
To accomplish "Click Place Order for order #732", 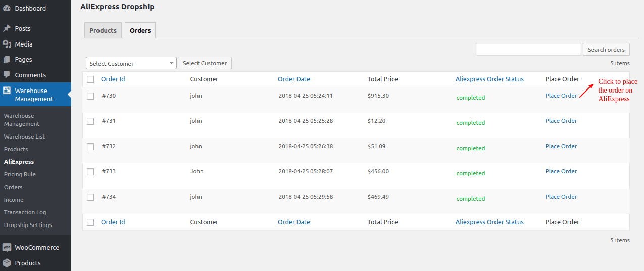I will [561, 146].
